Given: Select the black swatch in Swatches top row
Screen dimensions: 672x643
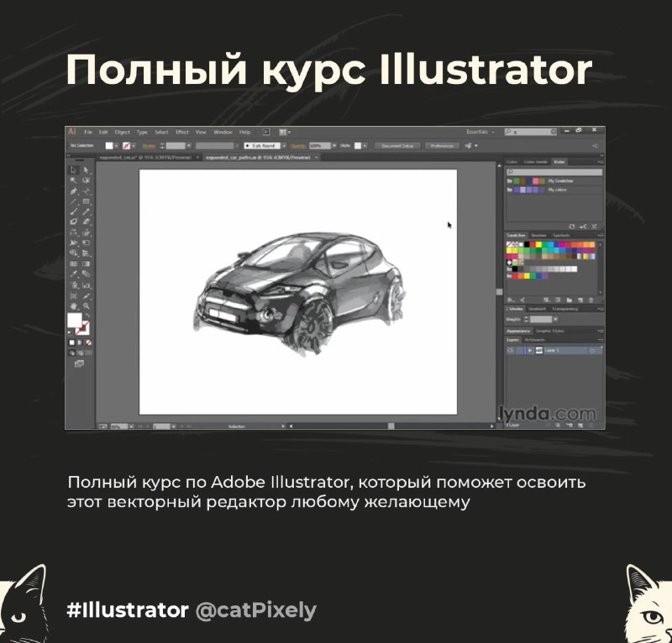Looking at the screenshot, I should pos(527,244).
